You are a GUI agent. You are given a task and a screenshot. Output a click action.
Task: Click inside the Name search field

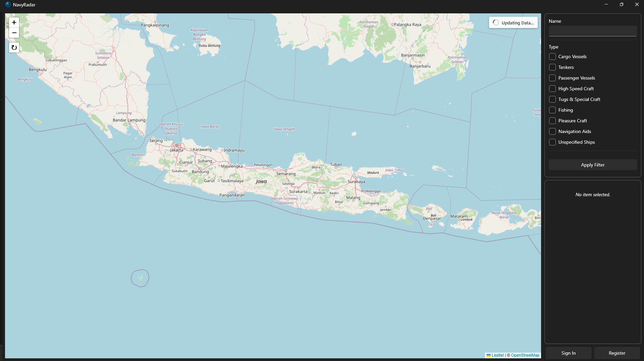click(x=592, y=31)
